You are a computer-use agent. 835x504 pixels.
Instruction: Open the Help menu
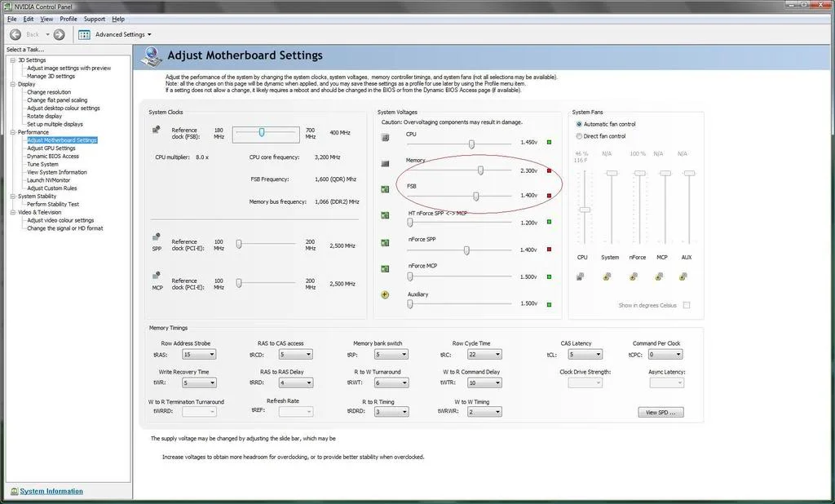118,20
